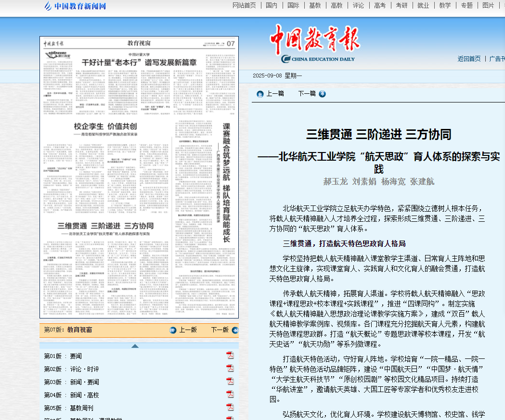Select the 就业 navigation item

423,5
